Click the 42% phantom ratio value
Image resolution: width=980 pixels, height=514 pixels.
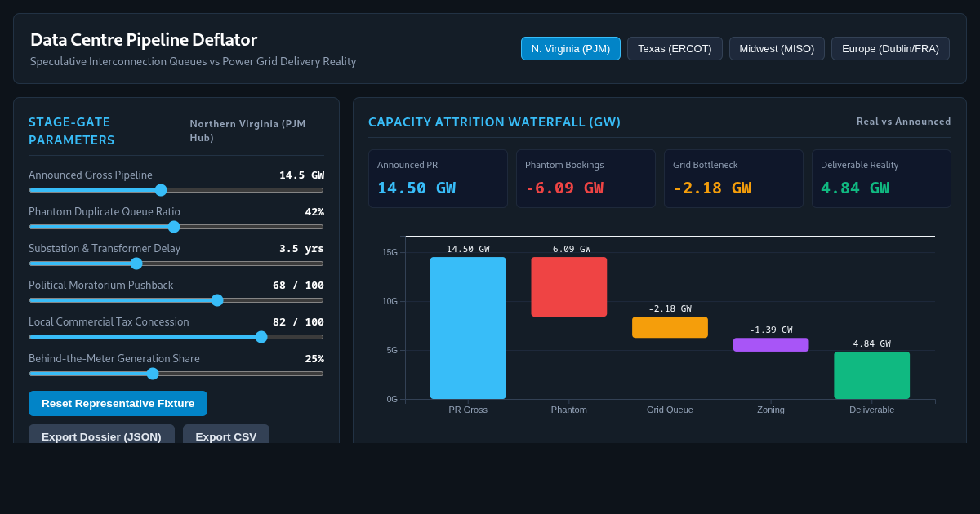tap(314, 211)
